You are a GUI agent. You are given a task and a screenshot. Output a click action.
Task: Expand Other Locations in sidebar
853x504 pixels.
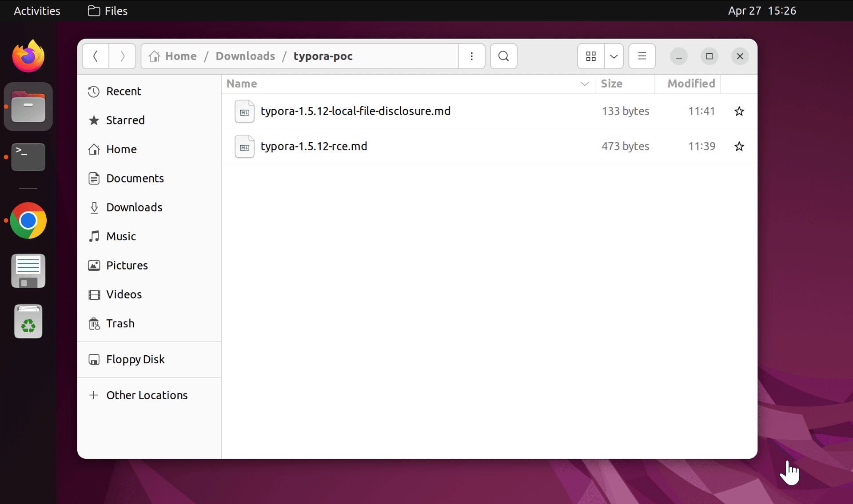click(x=147, y=395)
